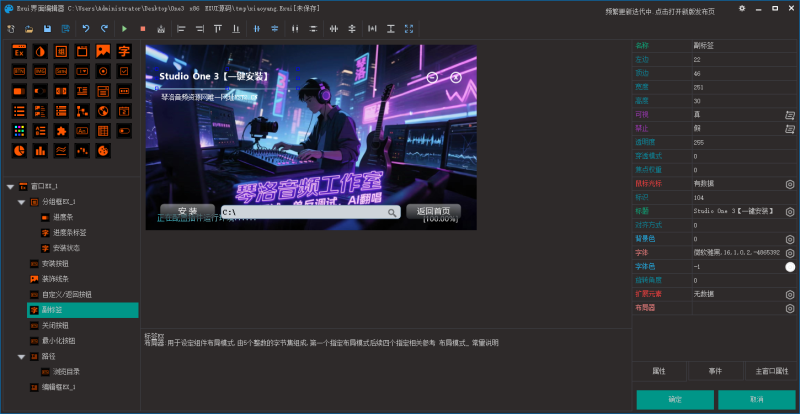The width and height of the screenshot is (800, 414).
Task: Choose the bar chart component icon
Action: (x=40, y=151)
